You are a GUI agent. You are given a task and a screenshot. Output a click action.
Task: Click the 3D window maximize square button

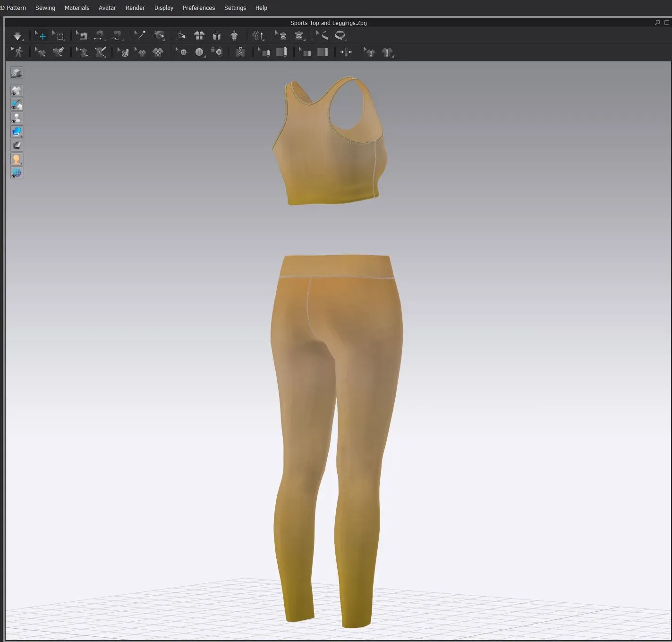pos(667,23)
